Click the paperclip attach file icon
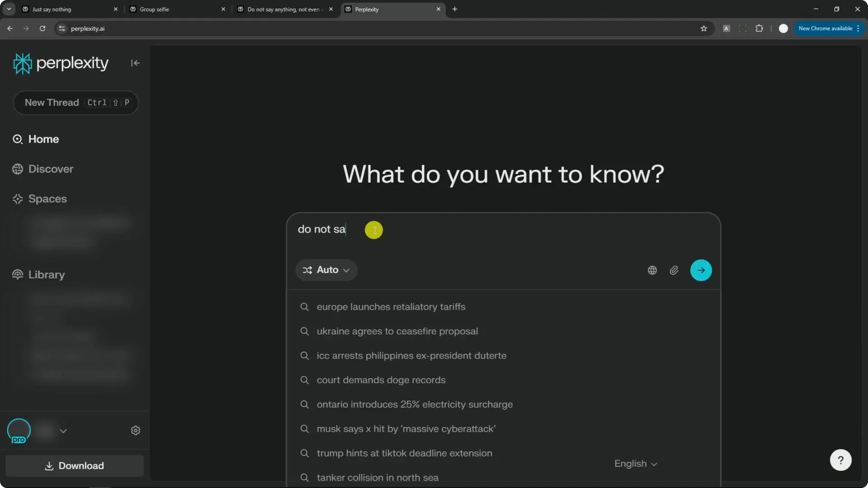The height and width of the screenshot is (488, 868). point(674,270)
